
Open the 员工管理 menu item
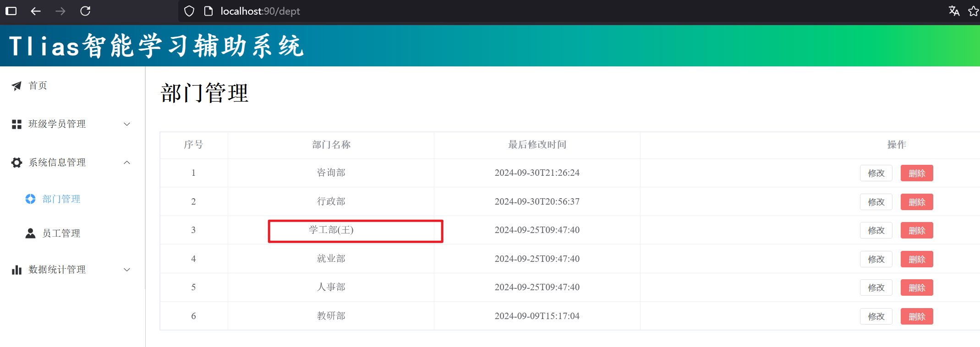61,233
